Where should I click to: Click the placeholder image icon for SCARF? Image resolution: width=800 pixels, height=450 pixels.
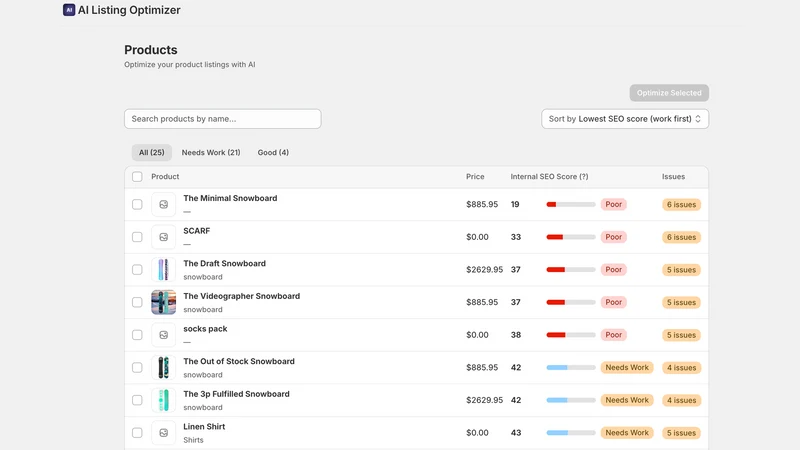(x=163, y=237)
